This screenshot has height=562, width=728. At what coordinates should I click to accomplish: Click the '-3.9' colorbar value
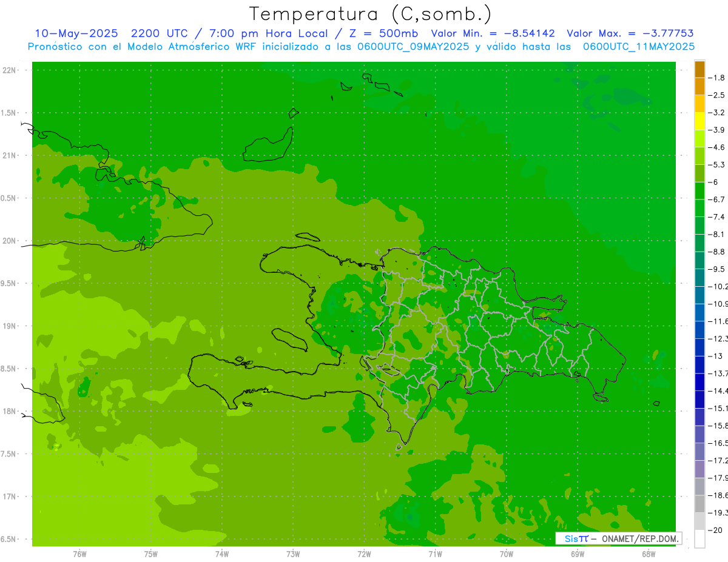pos(716,130)
